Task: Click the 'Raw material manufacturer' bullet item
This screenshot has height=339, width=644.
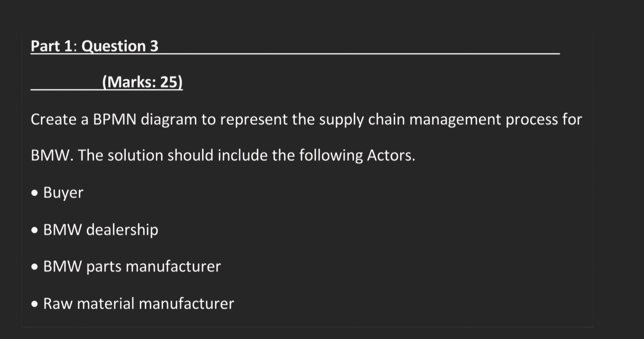Action: coord(139,304)
